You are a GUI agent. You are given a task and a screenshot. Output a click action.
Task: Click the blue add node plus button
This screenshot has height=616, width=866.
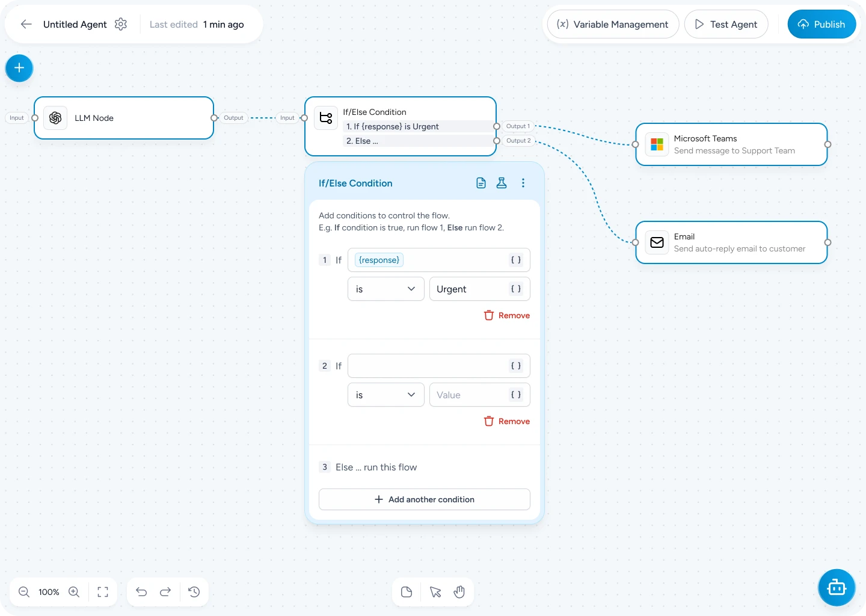pyautogui.click(x=19, y=68)
